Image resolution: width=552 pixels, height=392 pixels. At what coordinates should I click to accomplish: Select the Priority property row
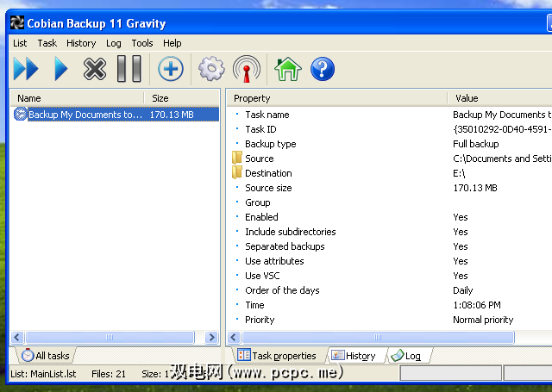[390, 320]
